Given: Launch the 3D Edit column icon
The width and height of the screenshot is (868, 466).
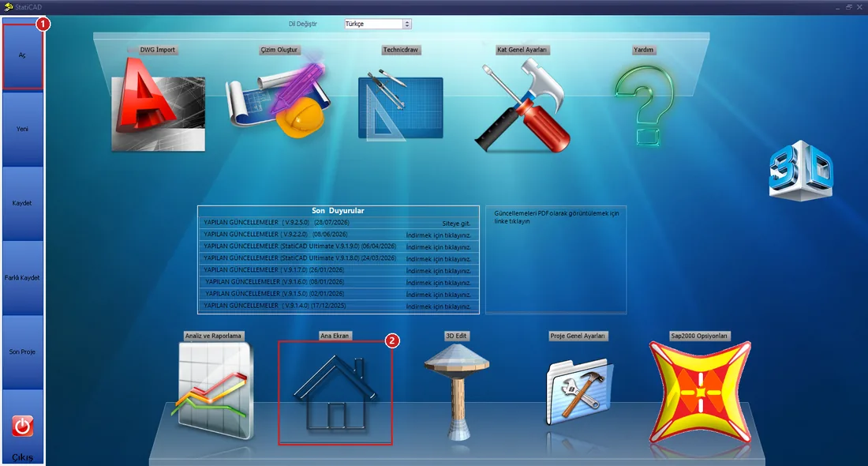Looking at the screenshot, I should pyautogui.click(x=457, y=392).
